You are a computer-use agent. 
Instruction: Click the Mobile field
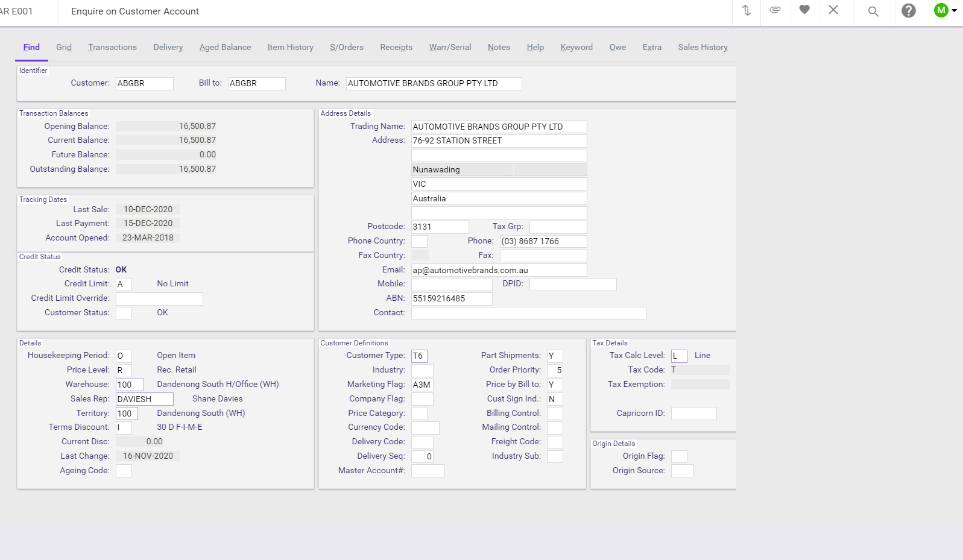452,284
